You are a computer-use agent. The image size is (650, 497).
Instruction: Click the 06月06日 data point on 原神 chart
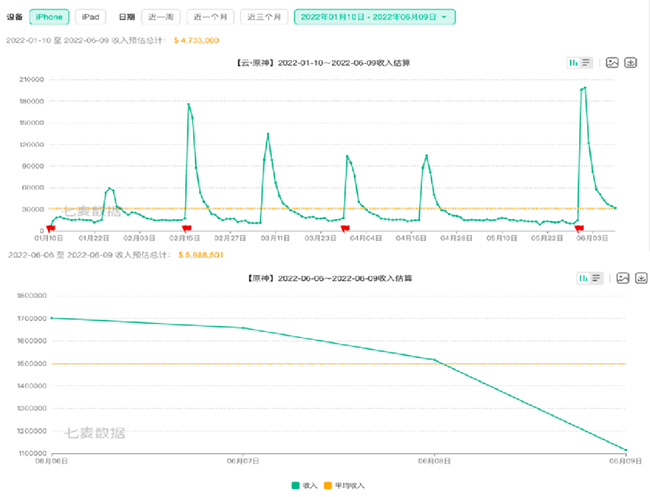(52, 318)
